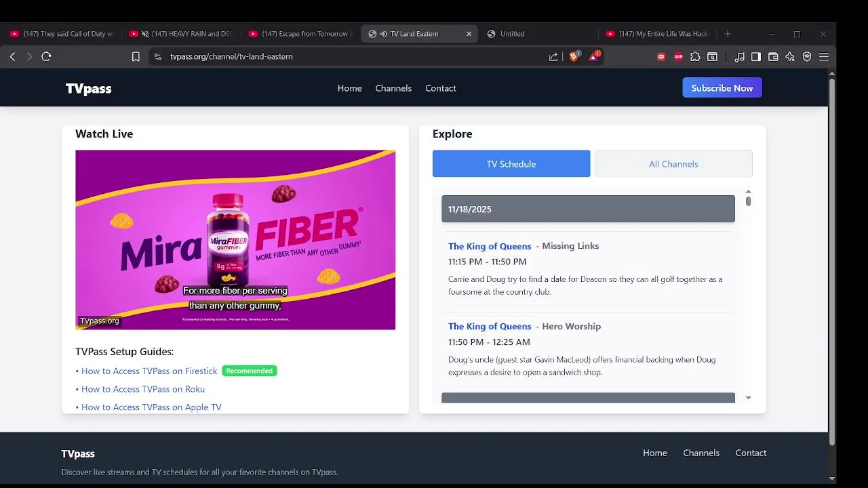
Task: Open Contact link in the footer
Action: coord(751,453)
